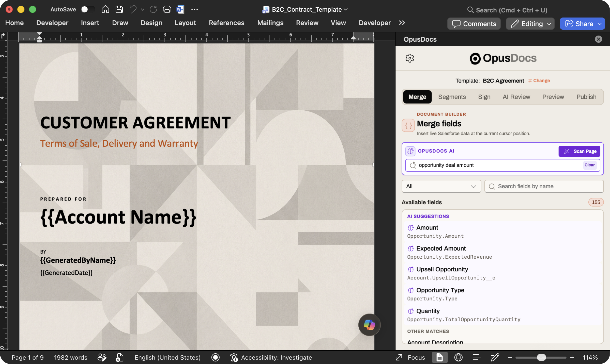This screenshot has width=610, height=364.
Task: Click the tab selector at ruler corner
Action: point(3,36)
